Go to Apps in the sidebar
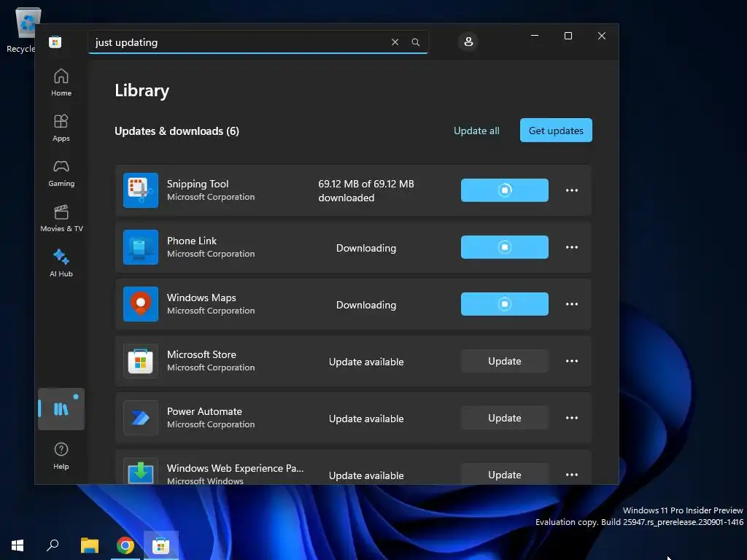Screen dimensions: 747x560 click(61, 128)
